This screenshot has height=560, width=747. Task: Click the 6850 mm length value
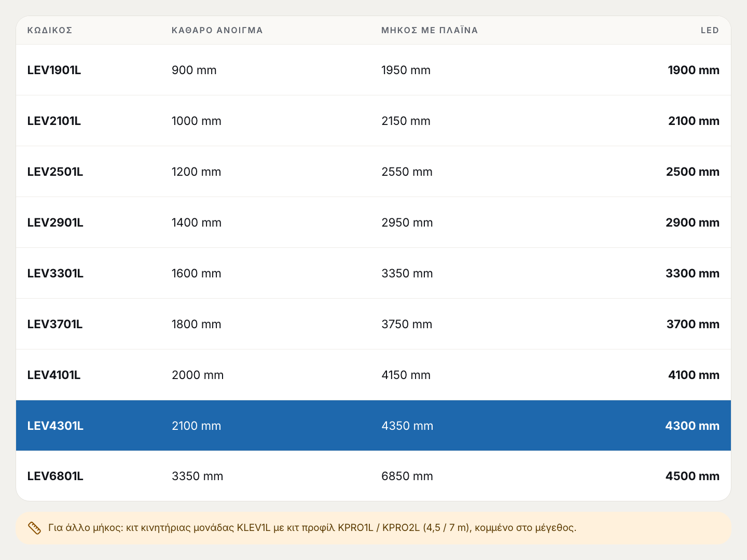tap(407, 476)
